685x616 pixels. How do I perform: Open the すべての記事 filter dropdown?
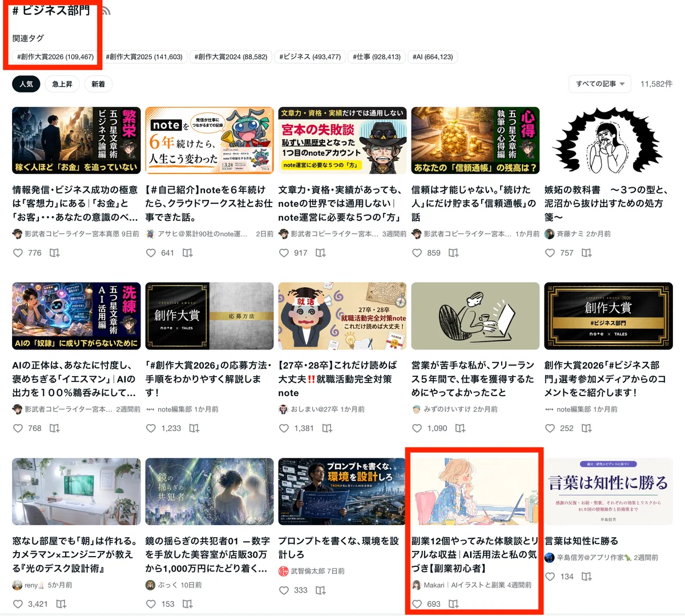(x=600, y=84)
